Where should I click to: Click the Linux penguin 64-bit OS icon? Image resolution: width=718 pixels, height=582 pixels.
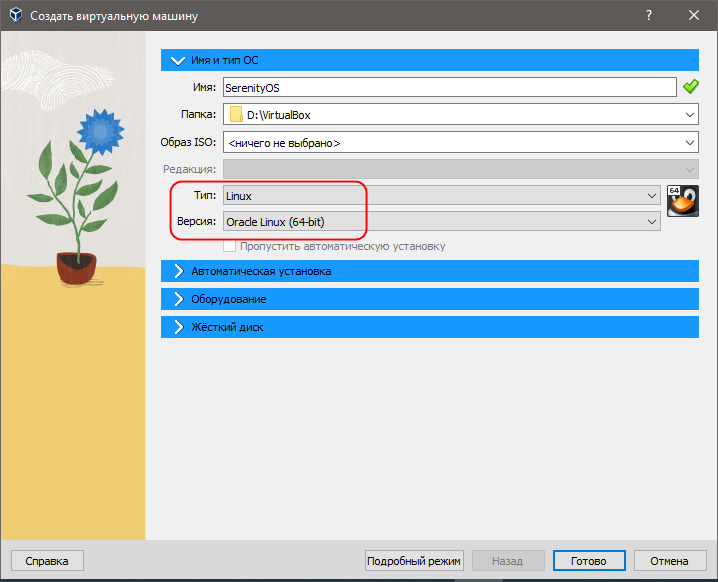(683, 201)
